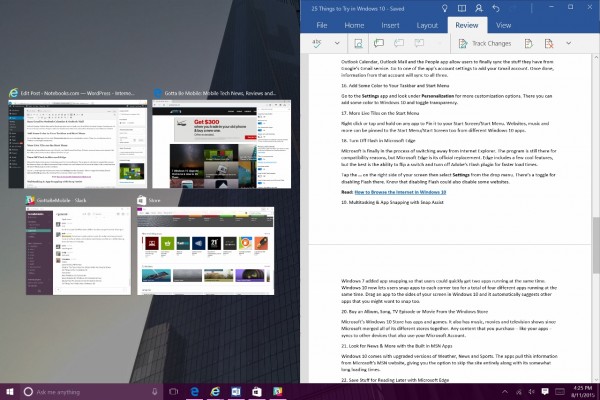The width and height of the screenshot is (600, 400).
Task: Undo the last action in Word
Action: coord(496,8)
